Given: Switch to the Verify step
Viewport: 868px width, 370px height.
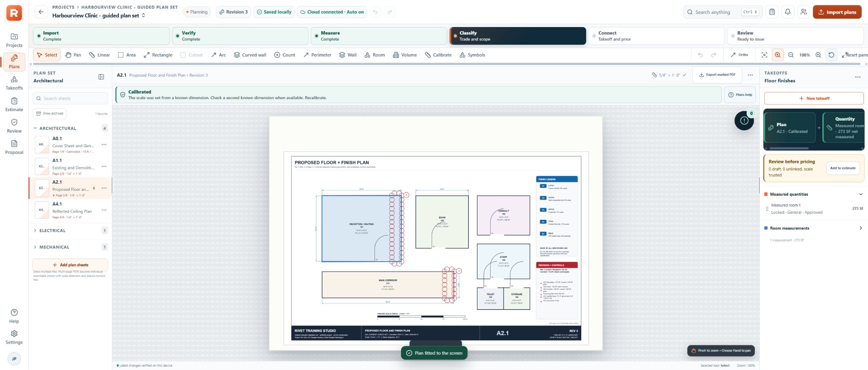Looking at the screenshot, I should (x=240, y=36).
